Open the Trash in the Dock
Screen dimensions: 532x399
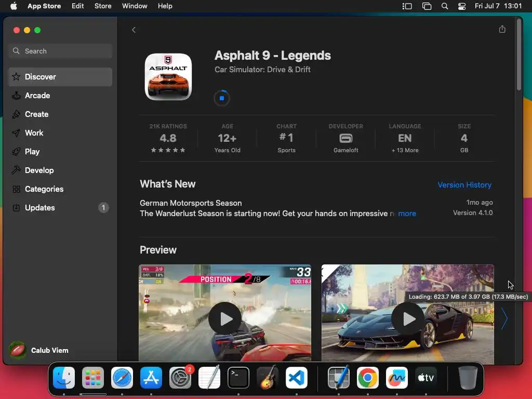pyautogui.click(x=468, y=378)
